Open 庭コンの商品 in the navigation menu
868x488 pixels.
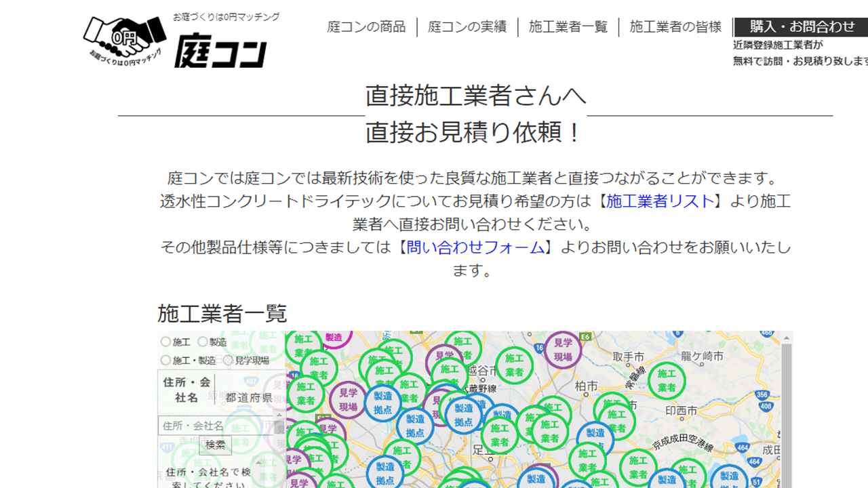coord(366,27)
